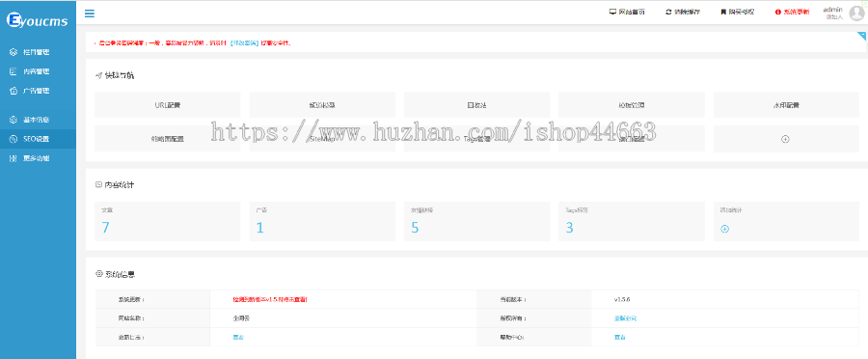This screenshot has width=868, height=359.
Task: Open the 文章 count card showing 7
Action: (x=167, y=221)
